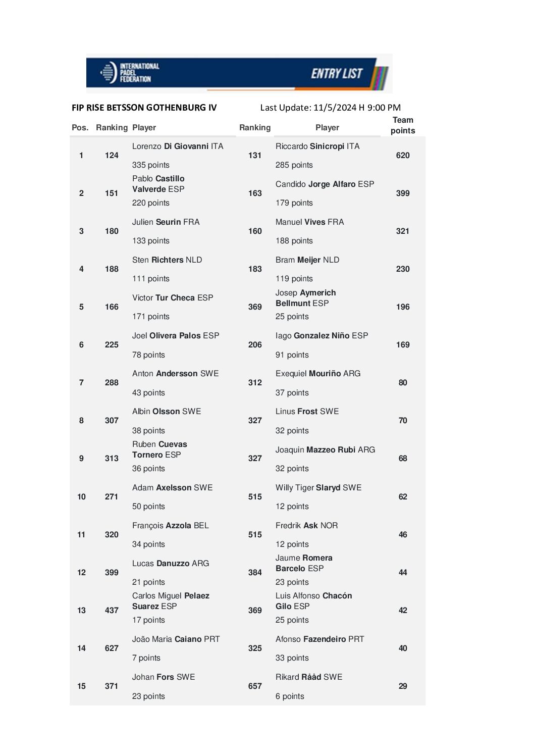Image resolution: width=534 pixels, height=756 pixels.
Task: Click the International Padel Federation logo
Action: (130, 73)
